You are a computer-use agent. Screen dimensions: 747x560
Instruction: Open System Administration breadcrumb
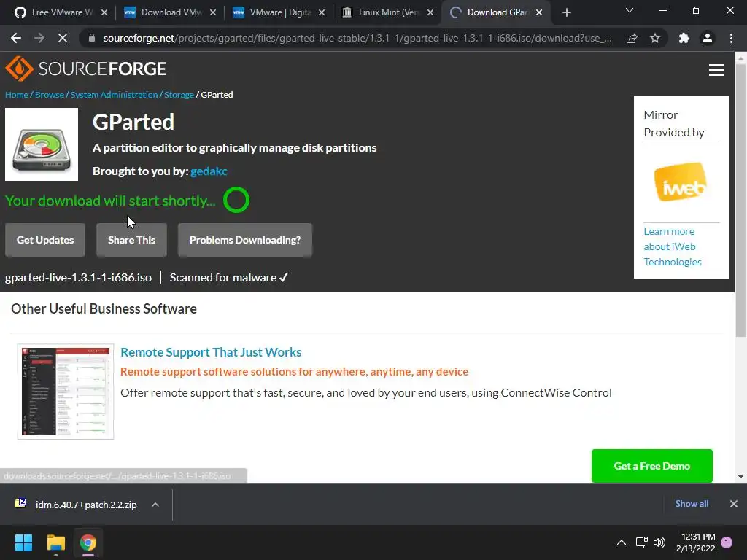[x=114, y=95]
